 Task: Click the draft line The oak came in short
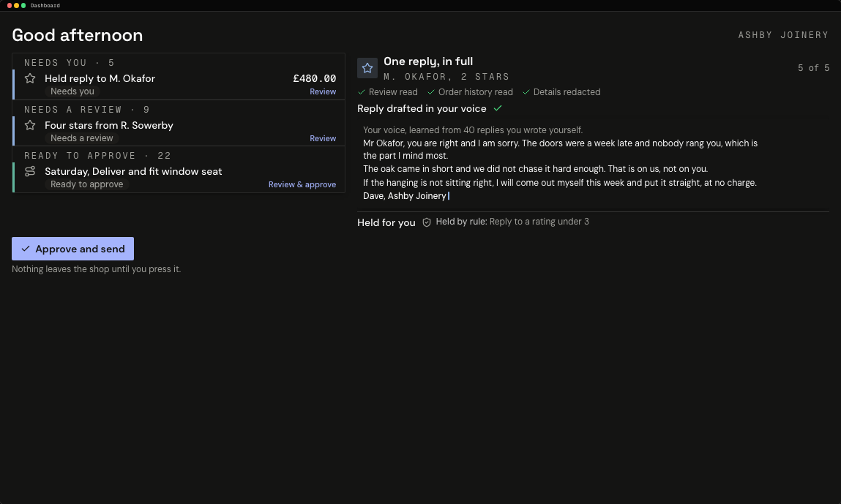tap(535, 169)
